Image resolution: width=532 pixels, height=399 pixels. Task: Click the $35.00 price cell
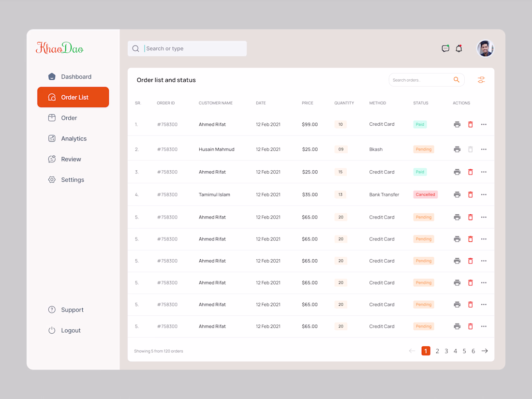point(310,194)
